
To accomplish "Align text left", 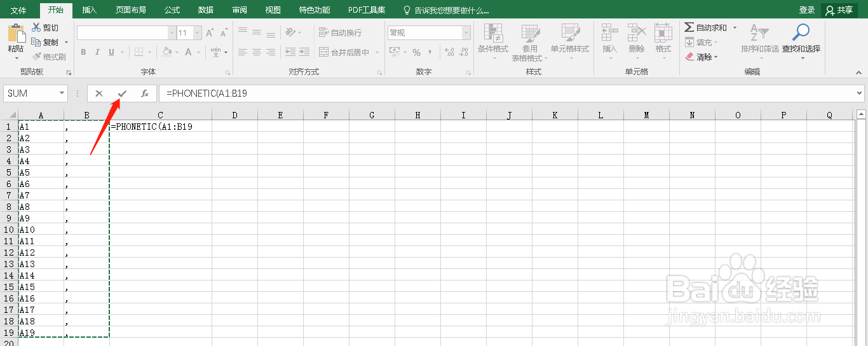I will pyautogui.click(x=243, y=52).
